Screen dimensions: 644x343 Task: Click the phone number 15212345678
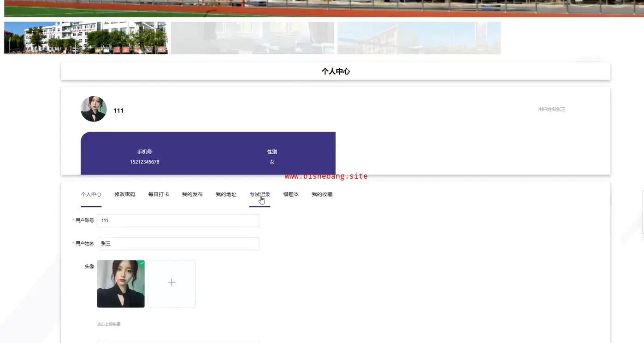pyautogui.click(x=144, y=162)
